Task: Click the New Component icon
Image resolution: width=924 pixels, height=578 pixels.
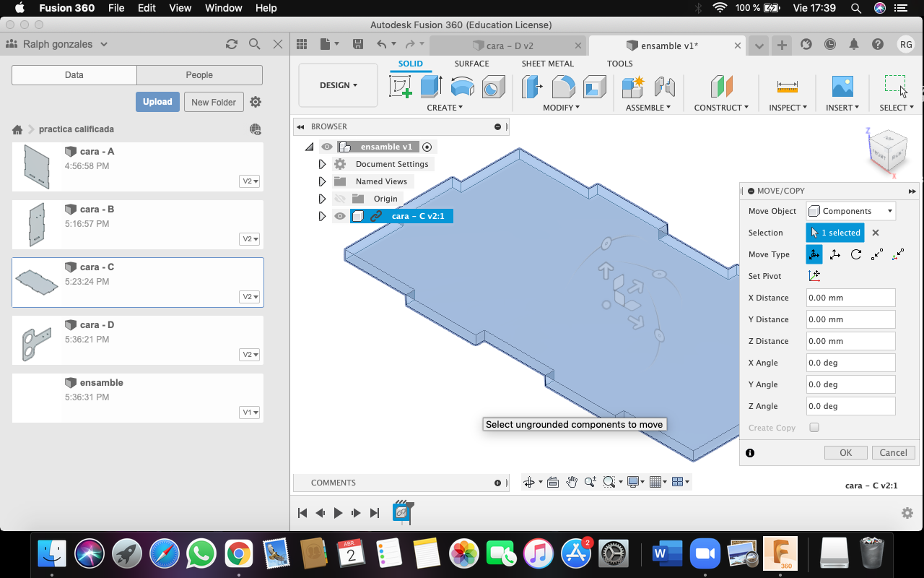Action: point(633,87)
